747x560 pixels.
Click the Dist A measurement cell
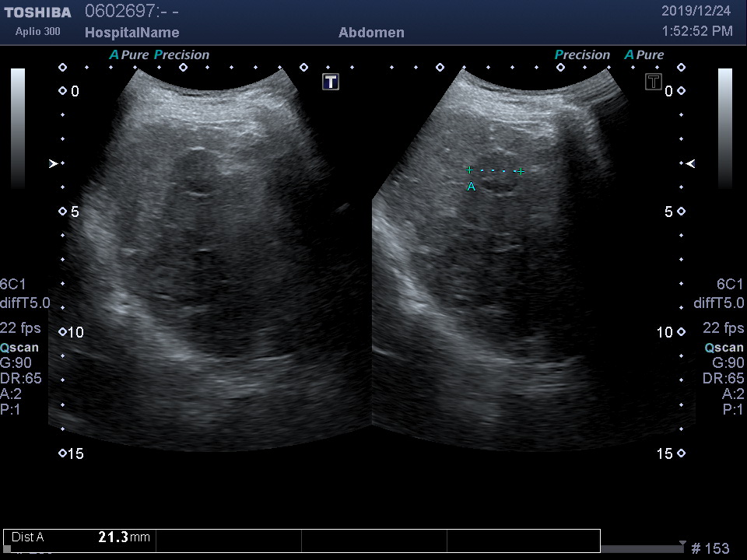coord(28,537)
